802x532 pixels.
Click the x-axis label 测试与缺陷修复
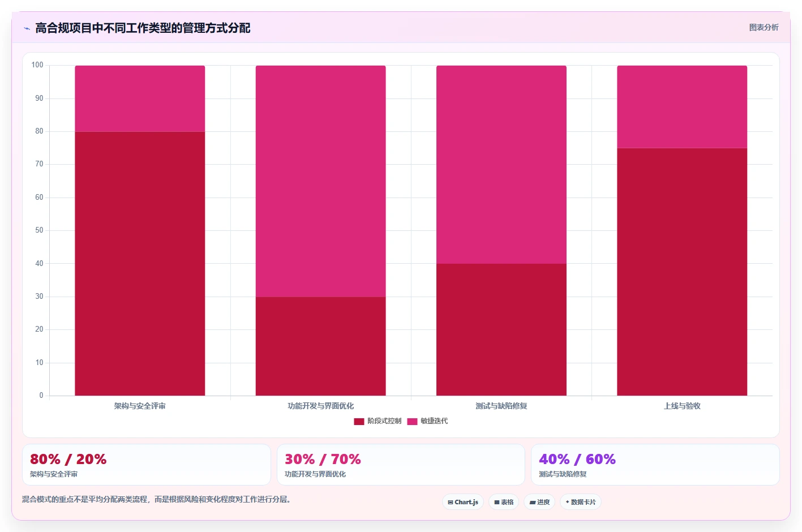(501, 406)
